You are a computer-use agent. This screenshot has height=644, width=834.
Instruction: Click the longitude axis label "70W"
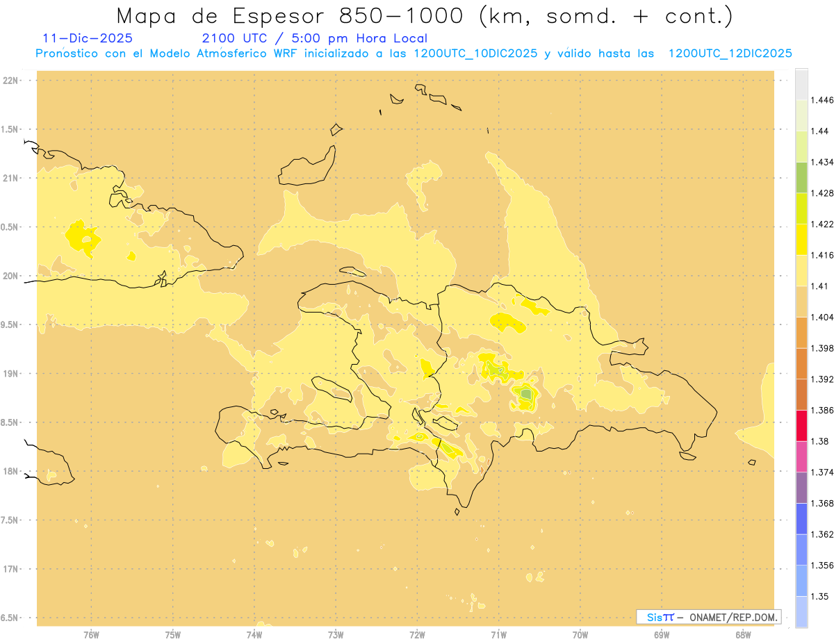[x=580, y=635]
